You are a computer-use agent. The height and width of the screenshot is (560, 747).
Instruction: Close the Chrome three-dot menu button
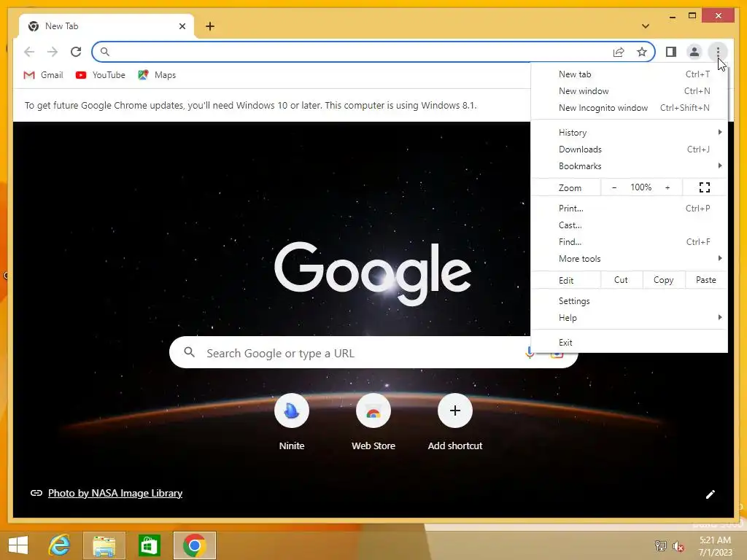718,52
